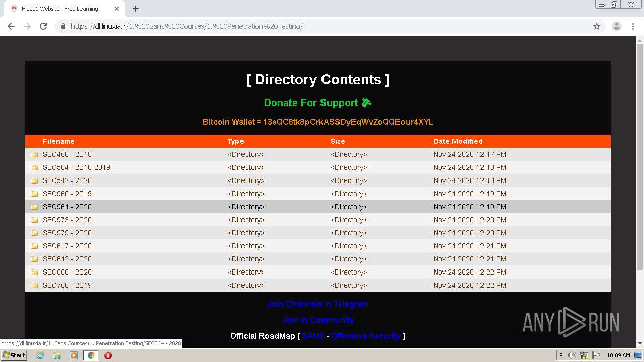
Task: Click the Bitcoin Wallet address text
Action: (x=318, y=122)
